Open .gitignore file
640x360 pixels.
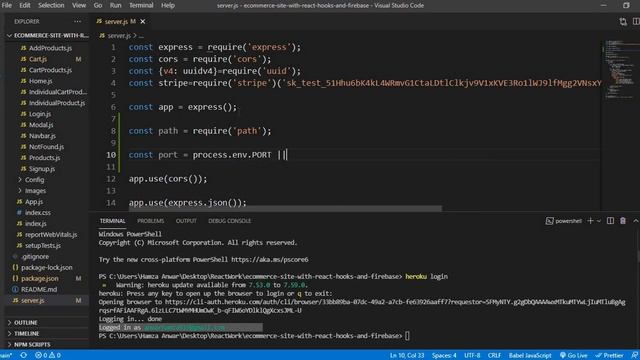[x=35, y=257]
